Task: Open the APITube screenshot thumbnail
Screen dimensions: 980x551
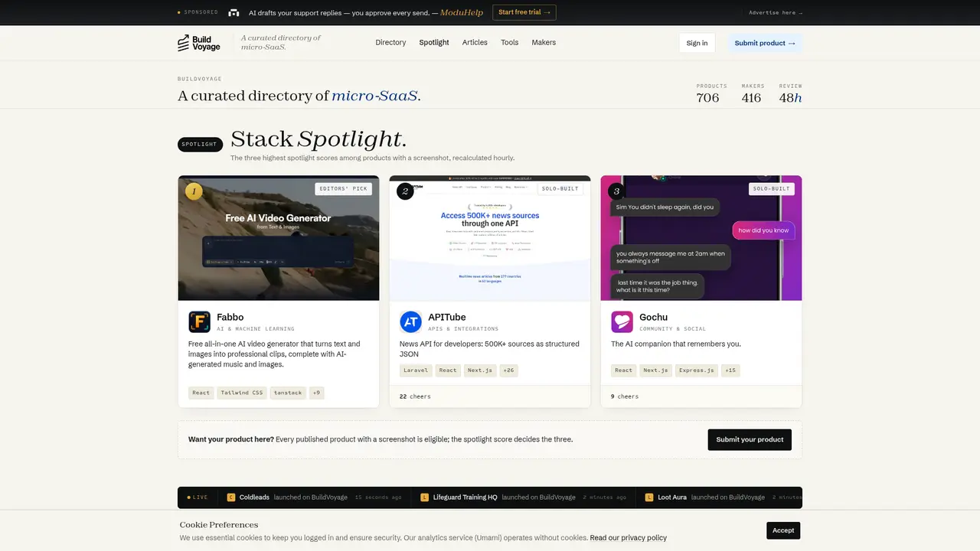Action: click(x=490, y=238)
